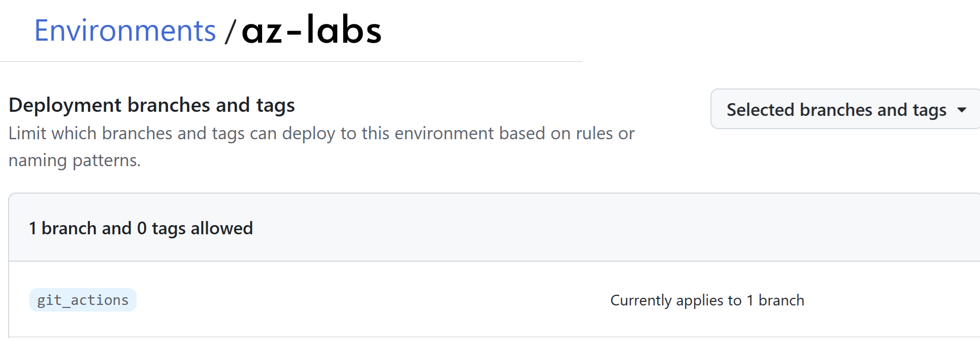Click the '0 tags allowed' portion of the header
Viewport: 980px width, 341px height.
[194, 228]
